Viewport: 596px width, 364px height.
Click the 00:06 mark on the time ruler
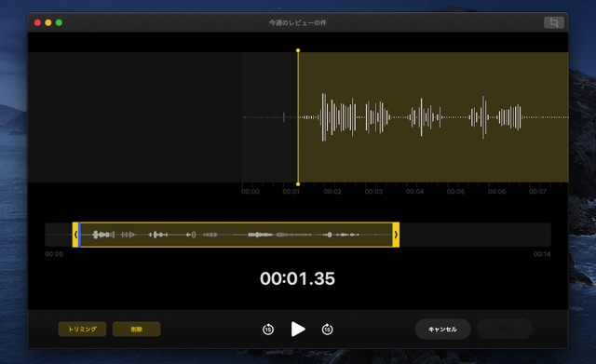click(x=496, y=192)
